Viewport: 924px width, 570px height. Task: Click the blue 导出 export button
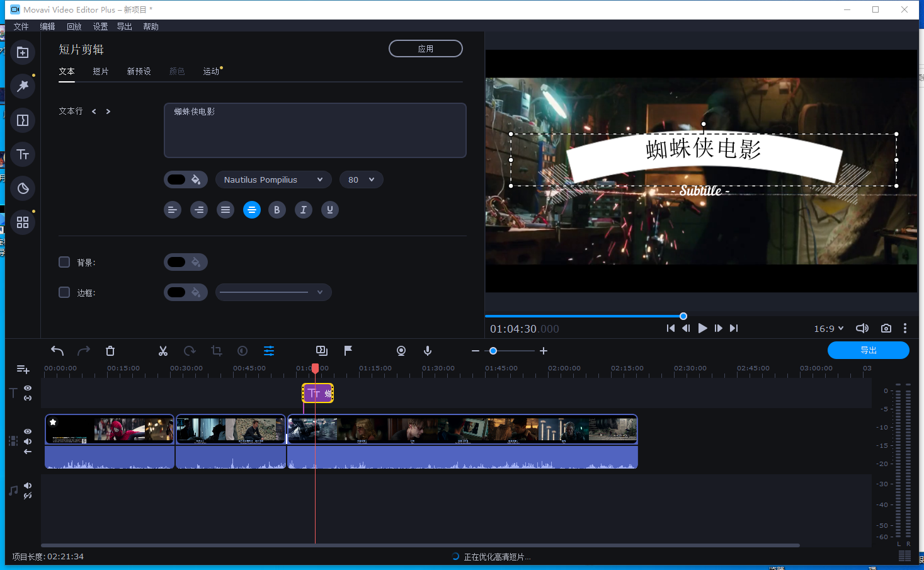869,350
